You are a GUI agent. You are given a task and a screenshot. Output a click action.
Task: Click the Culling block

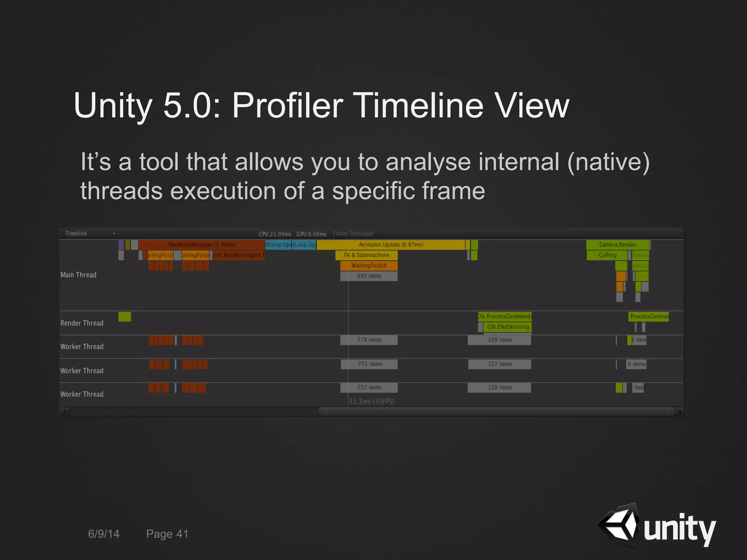(x=607, y=255)
